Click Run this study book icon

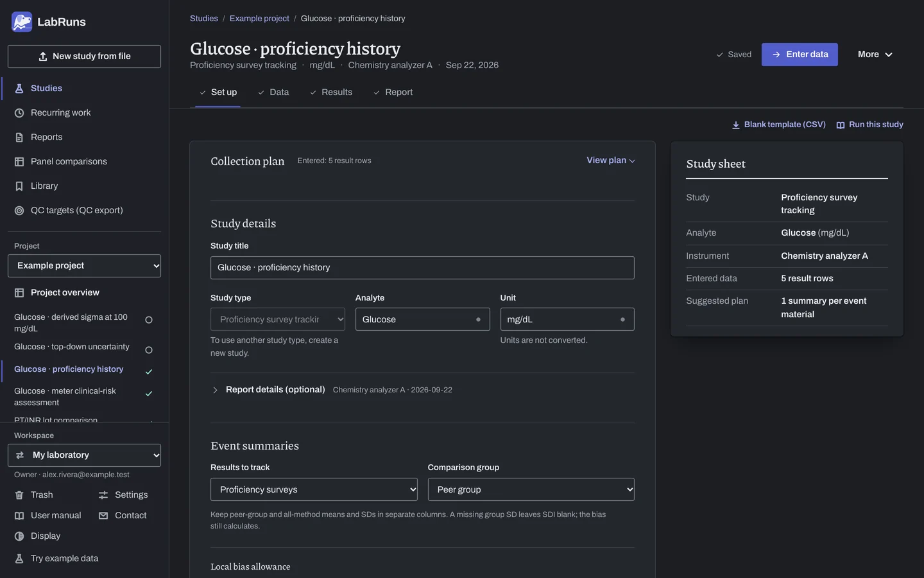[841, 125]
